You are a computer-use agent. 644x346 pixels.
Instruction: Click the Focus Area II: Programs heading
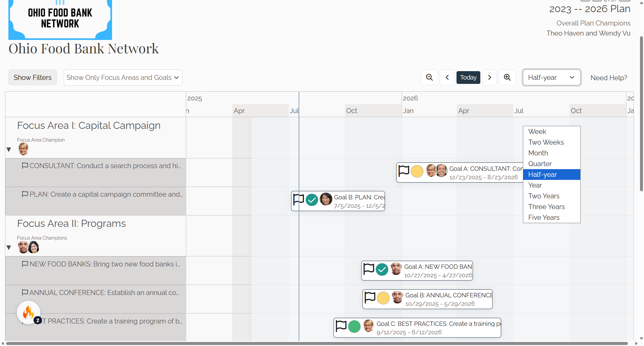pos(71,224)
